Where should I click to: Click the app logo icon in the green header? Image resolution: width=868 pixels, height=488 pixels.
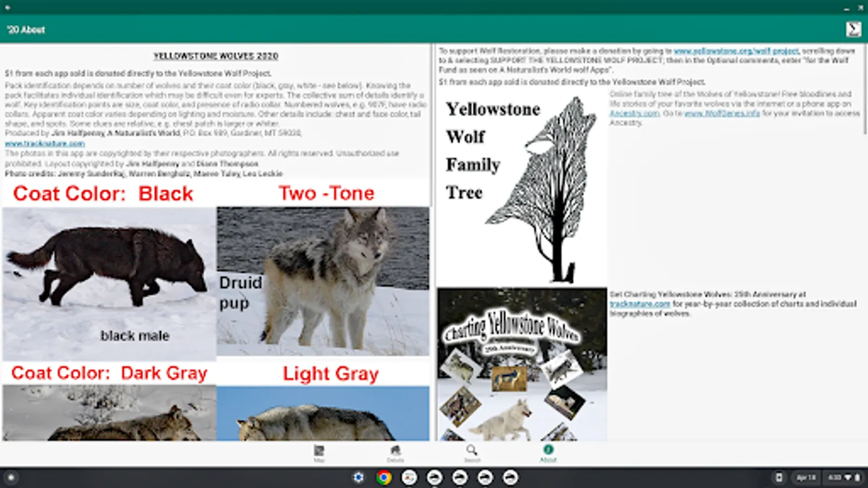click(853, 29)
